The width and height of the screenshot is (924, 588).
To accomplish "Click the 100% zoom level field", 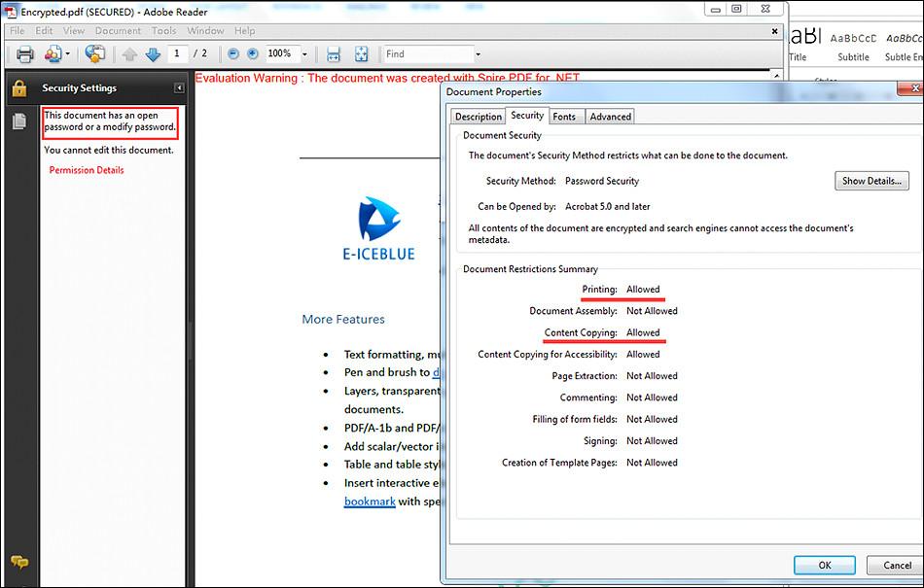I will [x=282, y=53].
